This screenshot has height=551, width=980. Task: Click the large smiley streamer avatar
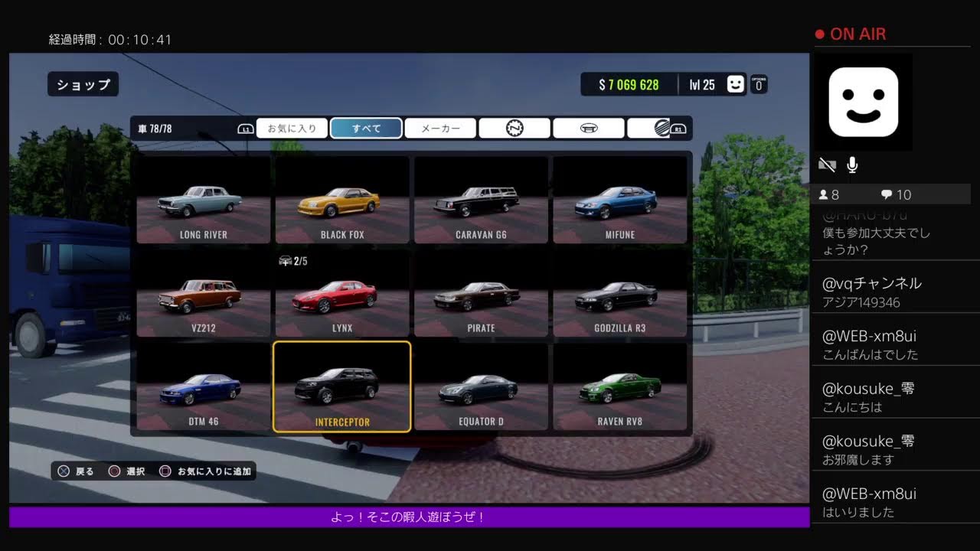pos(864,102)
